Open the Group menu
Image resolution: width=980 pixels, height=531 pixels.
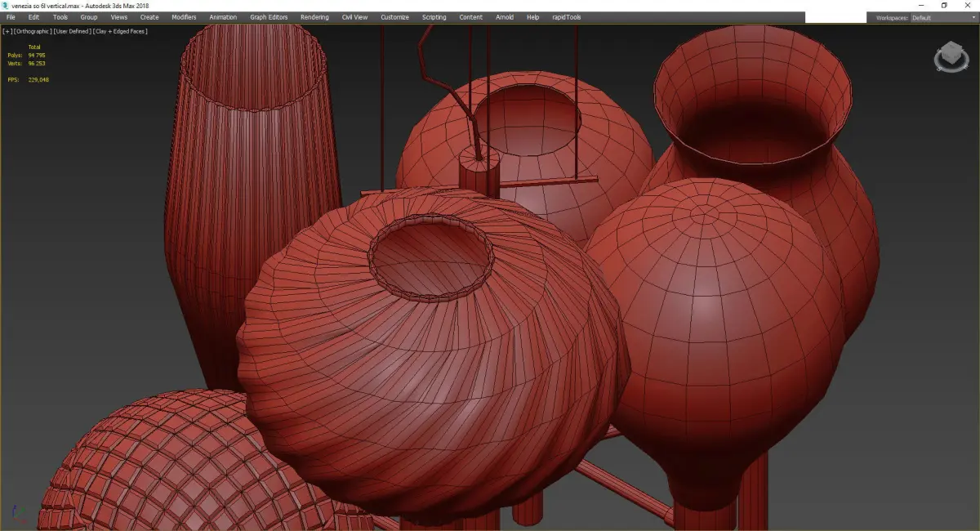pos(89,17)
